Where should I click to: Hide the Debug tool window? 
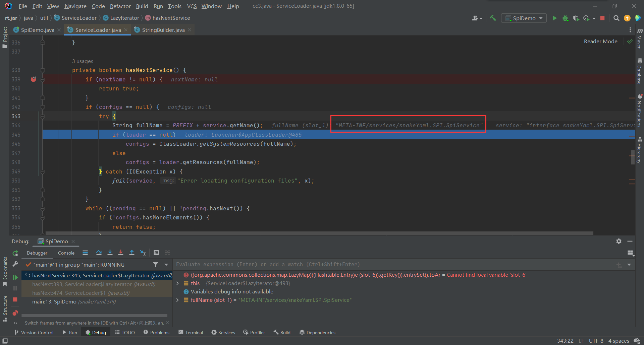[630, 241]
